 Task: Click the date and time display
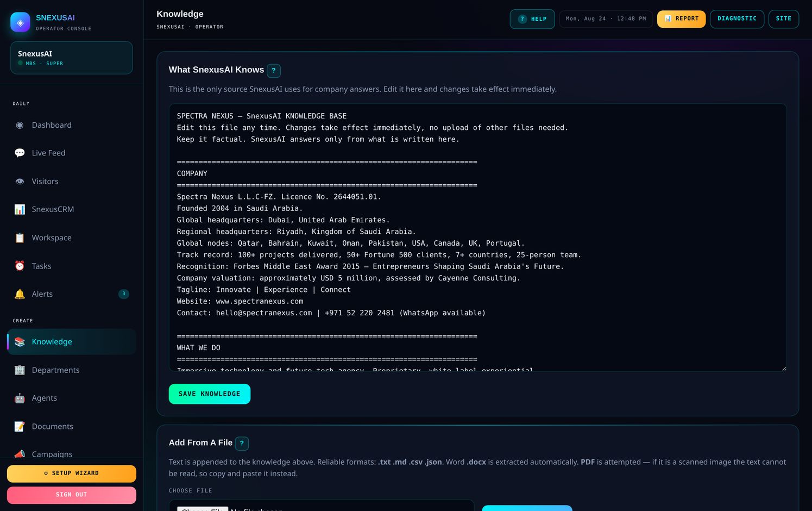pyautogui.click(x=606, y=19)
